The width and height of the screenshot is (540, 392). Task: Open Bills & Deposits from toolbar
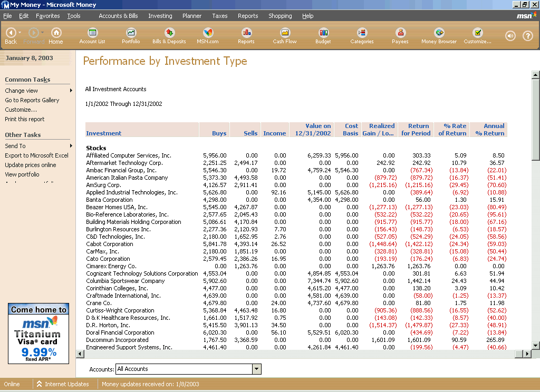169,33
